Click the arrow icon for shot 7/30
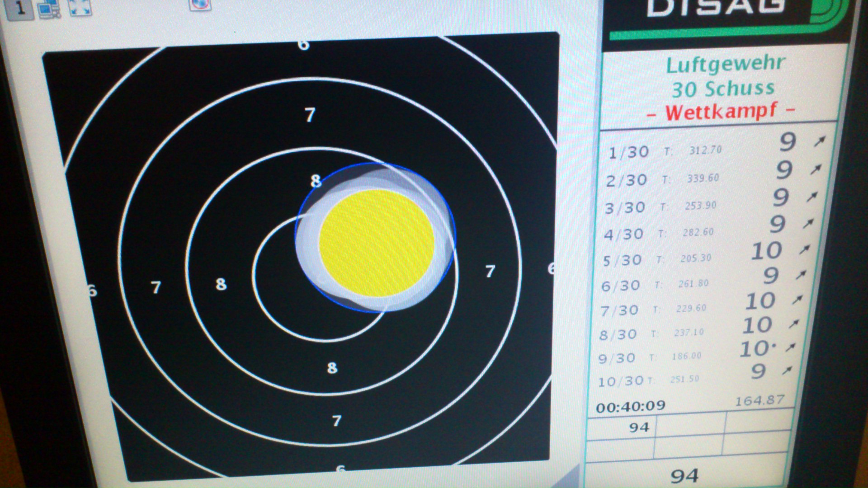868x488 pixels. click(x=797, y=299)
